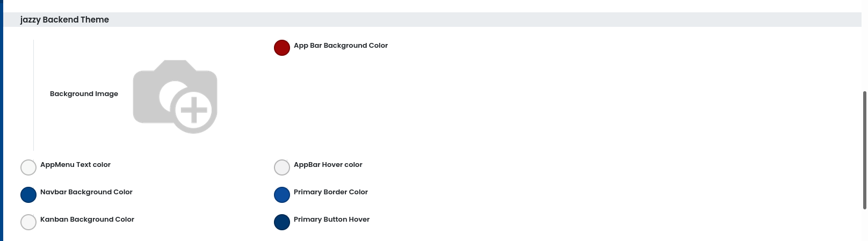Upload a background image via camera placeholder
The width and height of the screenshot is (868, 241).
point(175,97)
